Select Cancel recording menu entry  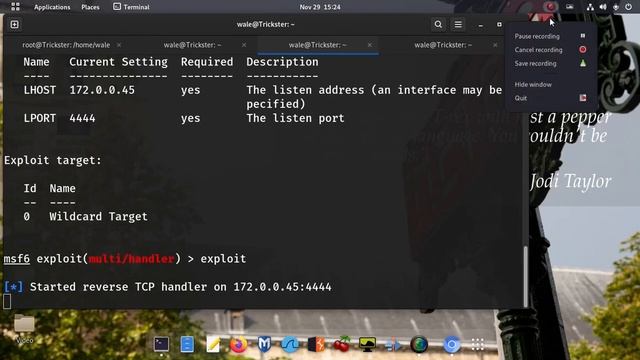(x=551, y=50)
